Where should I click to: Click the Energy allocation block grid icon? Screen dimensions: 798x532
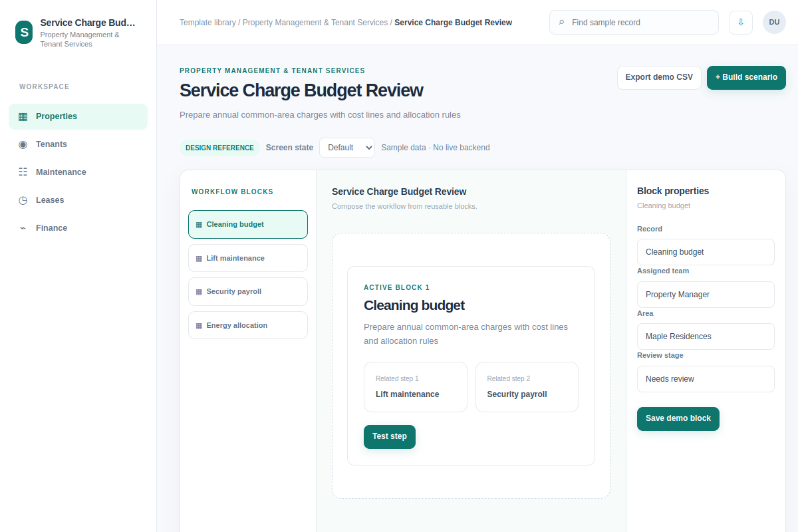199,326
